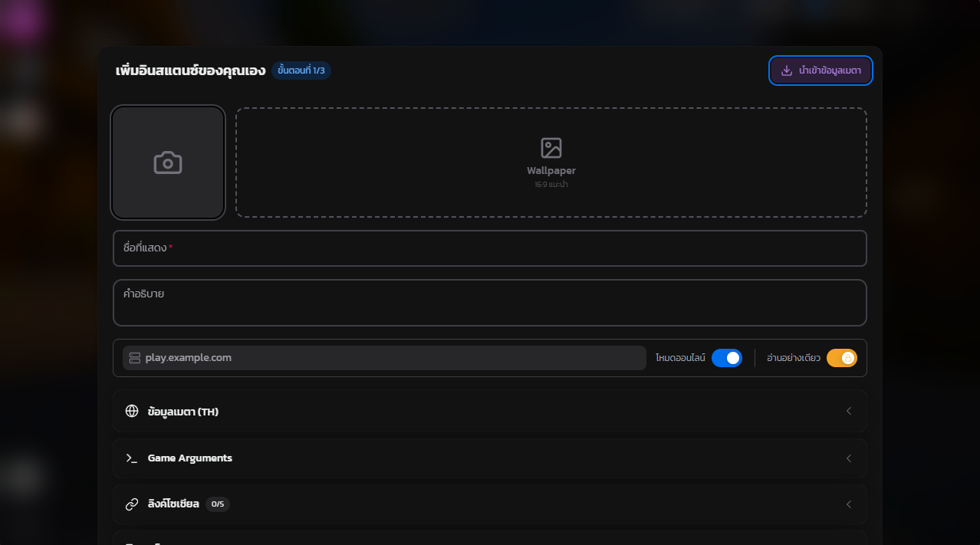The image size is (980, 545).
Task: Toggle the อ่านอย่างเดียว read-only switch
Action: click(842, 358)
